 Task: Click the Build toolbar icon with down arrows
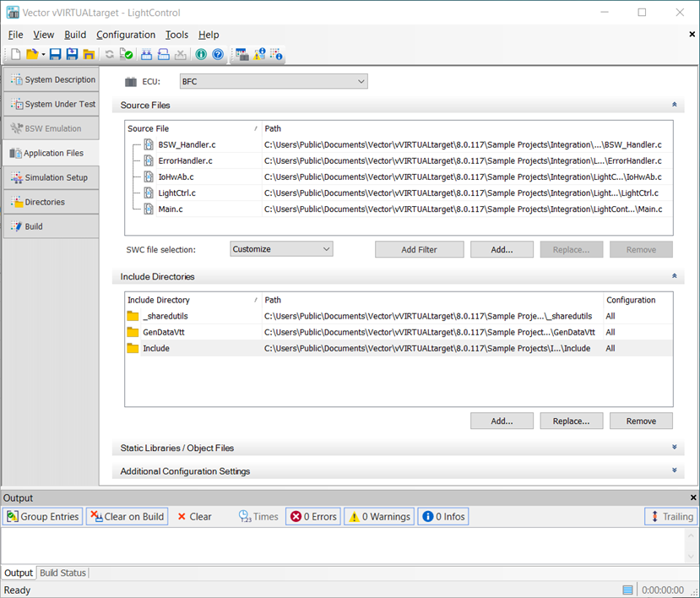tap(146, 55)
